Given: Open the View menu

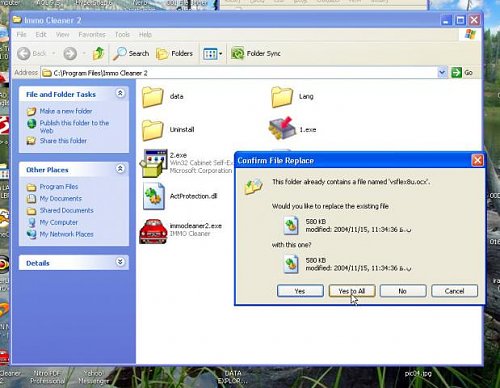Looking at the screenshot, I should pos(62,35).
